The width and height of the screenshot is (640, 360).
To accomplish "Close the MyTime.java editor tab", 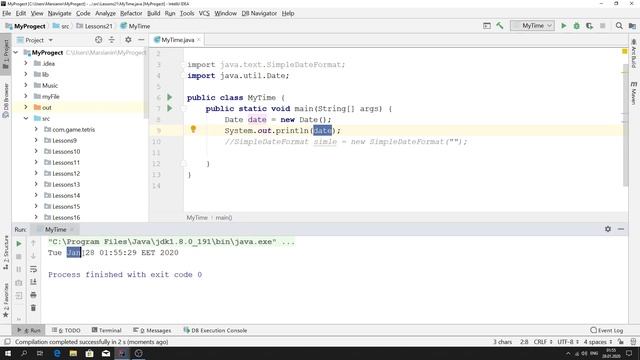I will click(199, 40).
